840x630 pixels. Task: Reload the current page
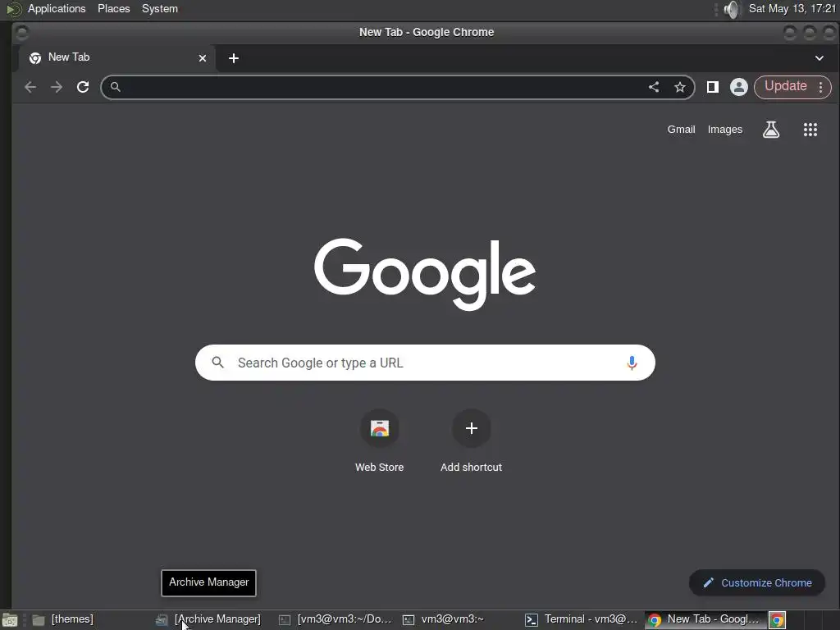[83, 87]
